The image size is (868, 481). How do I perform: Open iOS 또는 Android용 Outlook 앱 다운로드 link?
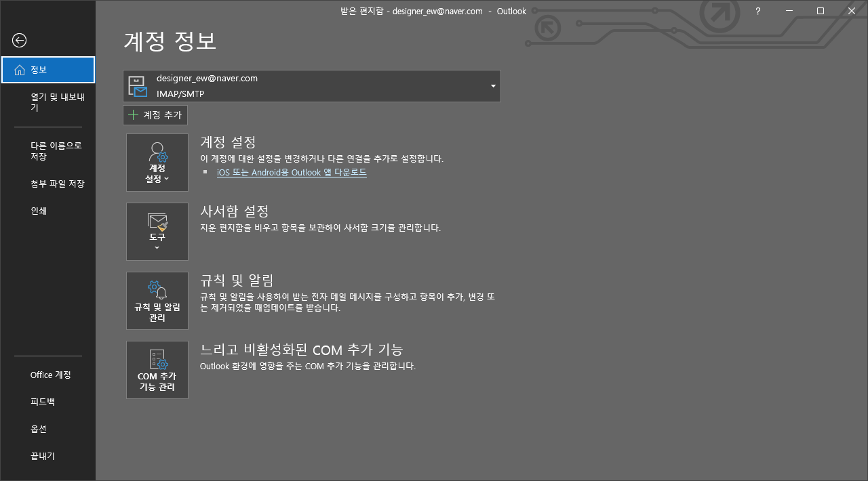(292, 173)
